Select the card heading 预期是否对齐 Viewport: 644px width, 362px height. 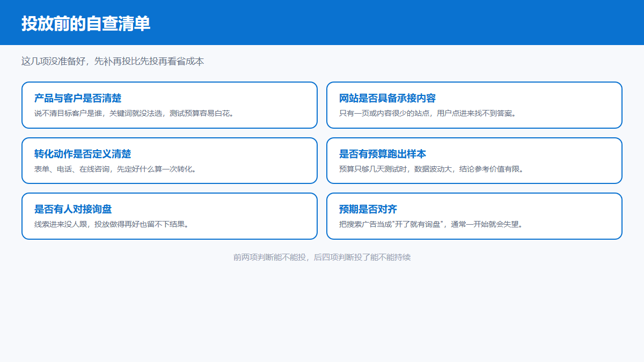click(x=368, y=209)
